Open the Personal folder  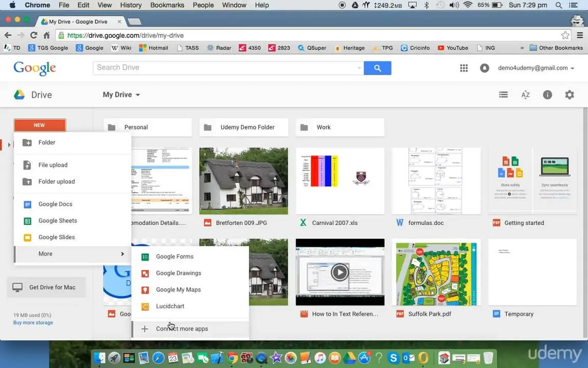(148, 127)
